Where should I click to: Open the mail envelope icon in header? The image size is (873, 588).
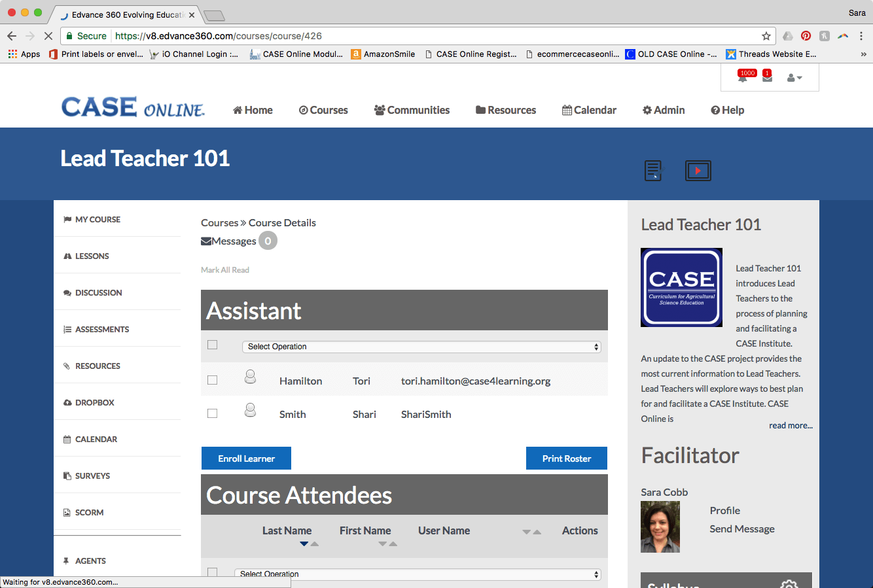(767, 78)
